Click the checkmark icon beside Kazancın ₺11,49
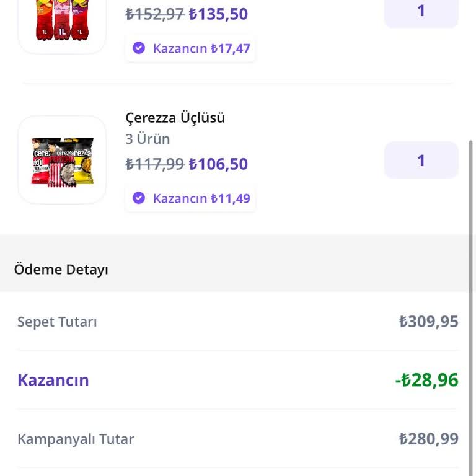This screenshot has height=476, width=476. [139, 198]
